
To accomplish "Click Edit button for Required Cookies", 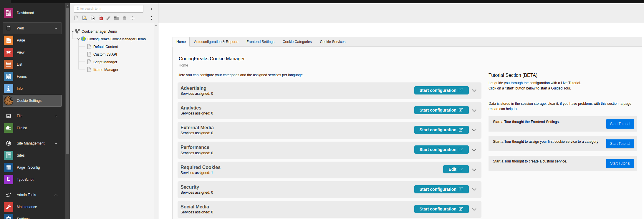I will pyautogui.click(x=456, y=169).
